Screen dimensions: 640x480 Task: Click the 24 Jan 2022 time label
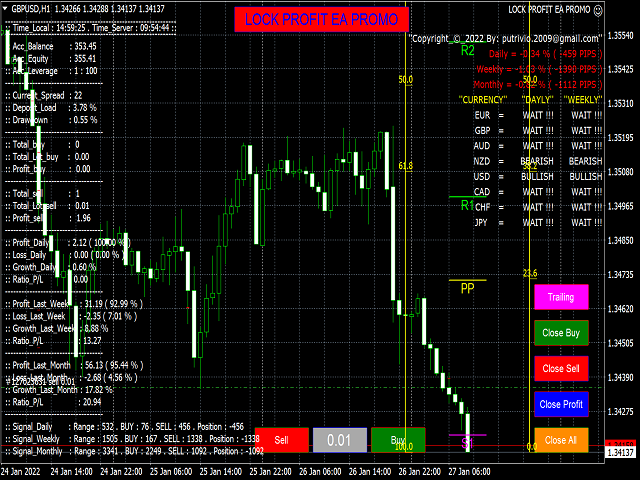21,472
